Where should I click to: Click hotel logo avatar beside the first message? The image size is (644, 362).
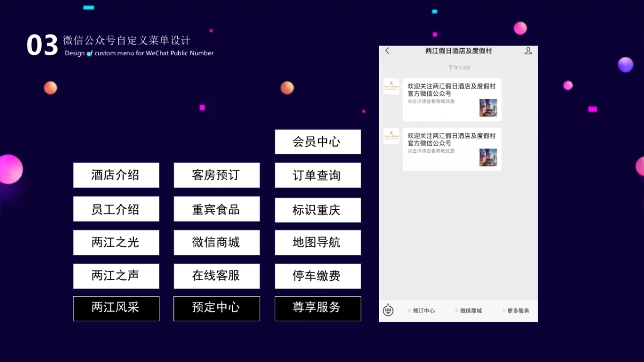coord(391,87)
